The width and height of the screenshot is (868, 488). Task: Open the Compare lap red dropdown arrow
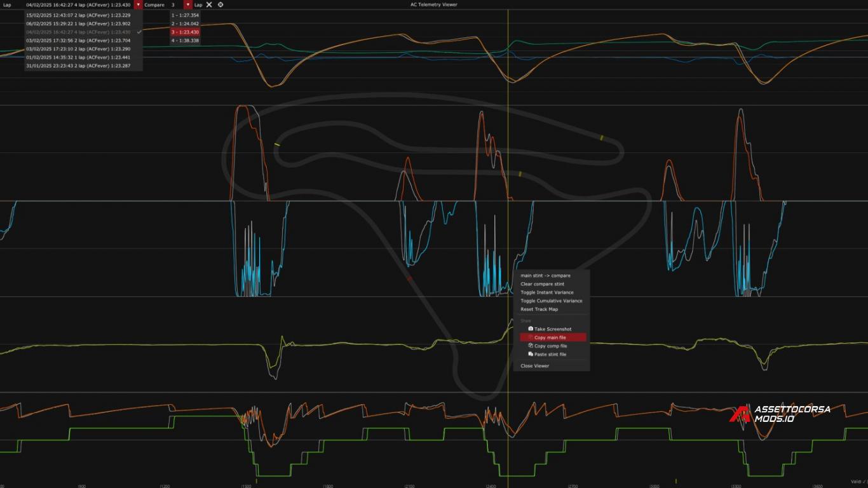coord(187,4)
